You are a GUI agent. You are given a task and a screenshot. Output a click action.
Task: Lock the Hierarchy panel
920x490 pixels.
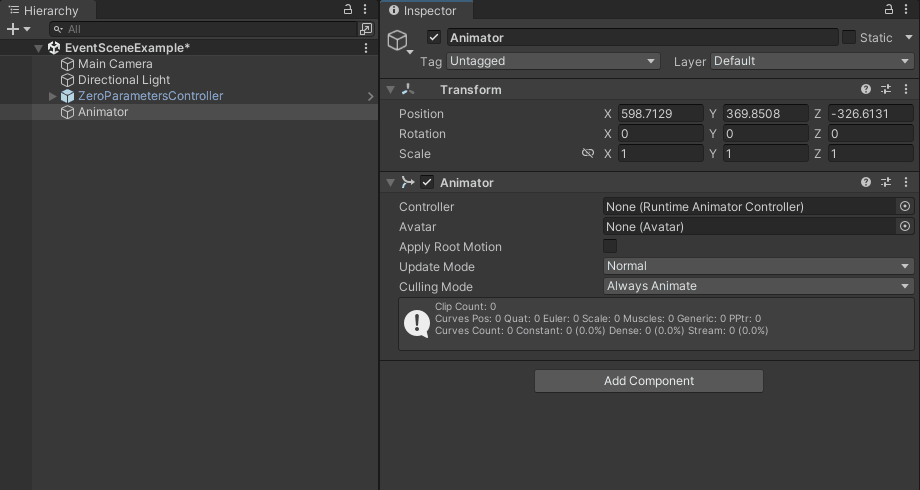coord(348,9)
